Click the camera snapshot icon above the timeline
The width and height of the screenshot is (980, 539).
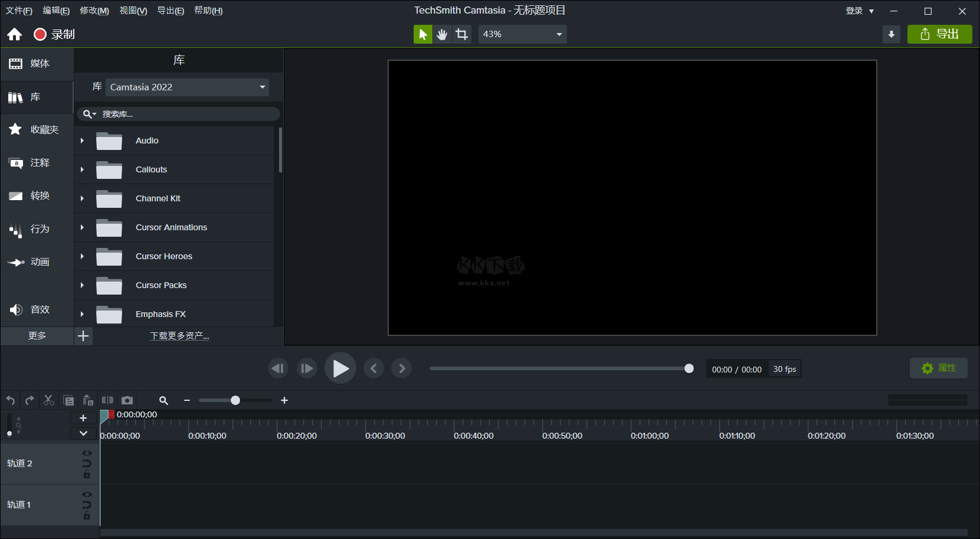click(x=127, y=400)
